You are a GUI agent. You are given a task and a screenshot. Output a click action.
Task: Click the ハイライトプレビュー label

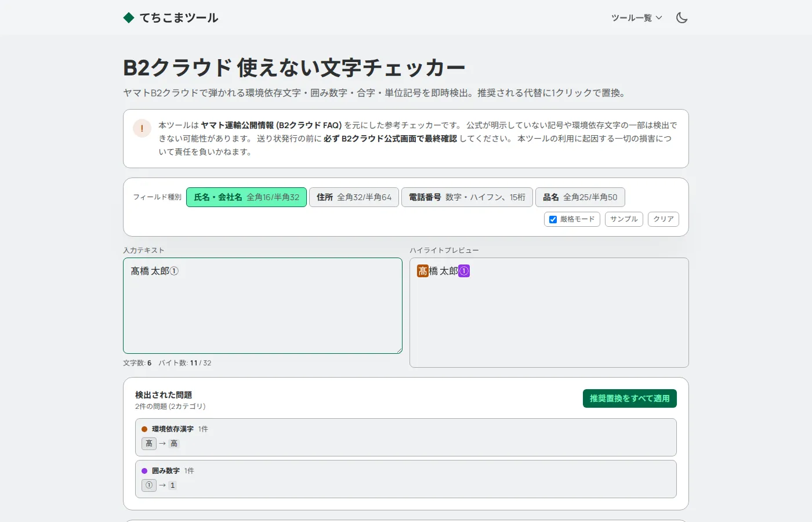(x=444, y=251)
